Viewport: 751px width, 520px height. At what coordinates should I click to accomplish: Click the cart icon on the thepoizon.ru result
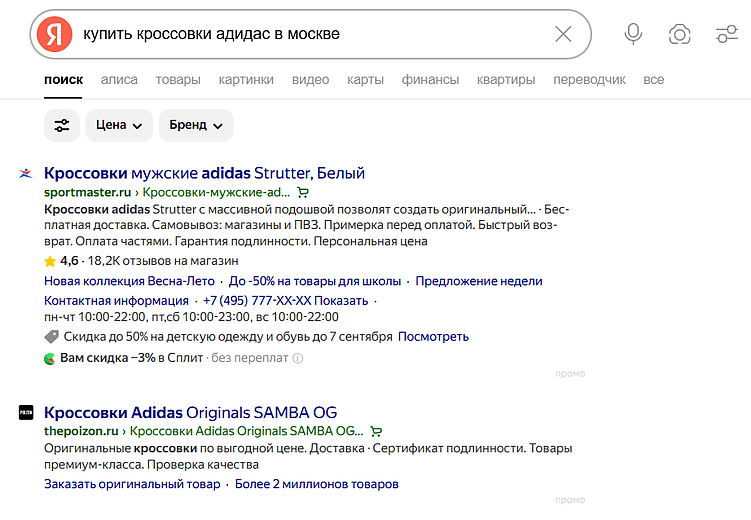(376, 432)
